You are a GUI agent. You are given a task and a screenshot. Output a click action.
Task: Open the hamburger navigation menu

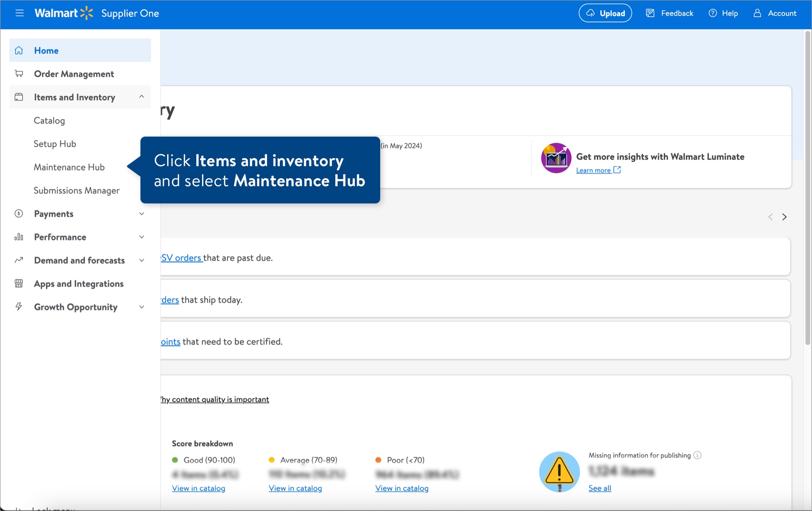coord(20,13)
